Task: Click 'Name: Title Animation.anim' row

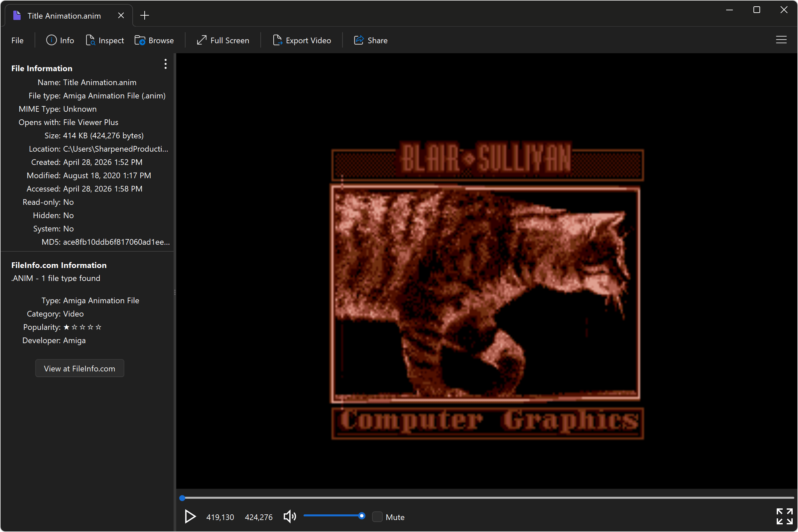Action: [x=87, y=82]
